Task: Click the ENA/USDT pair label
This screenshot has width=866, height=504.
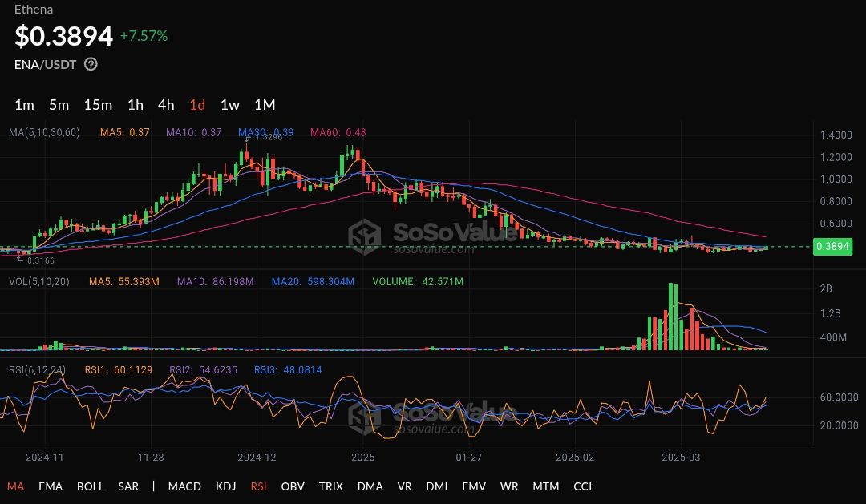Action: (x=45, y=65)
